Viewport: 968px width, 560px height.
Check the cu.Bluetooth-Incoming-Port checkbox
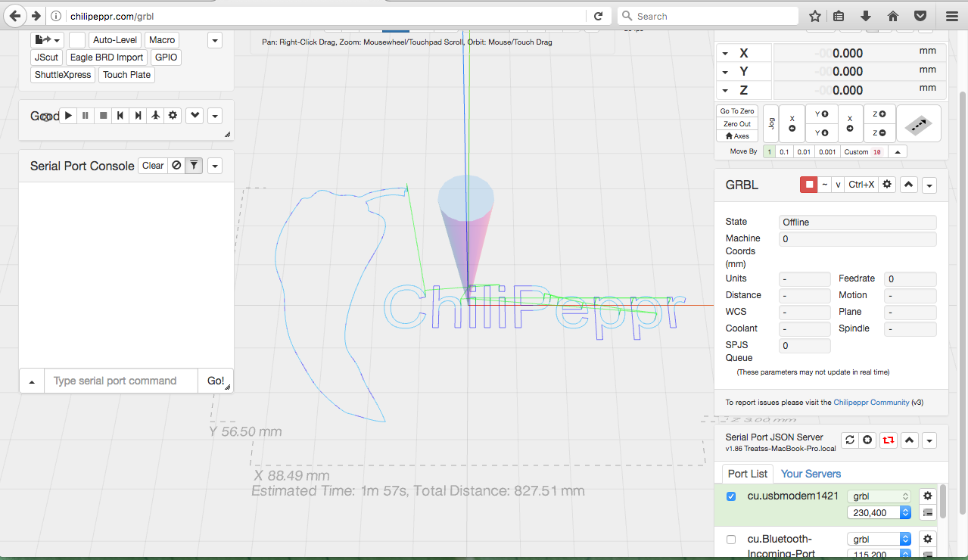coord(731,540)
